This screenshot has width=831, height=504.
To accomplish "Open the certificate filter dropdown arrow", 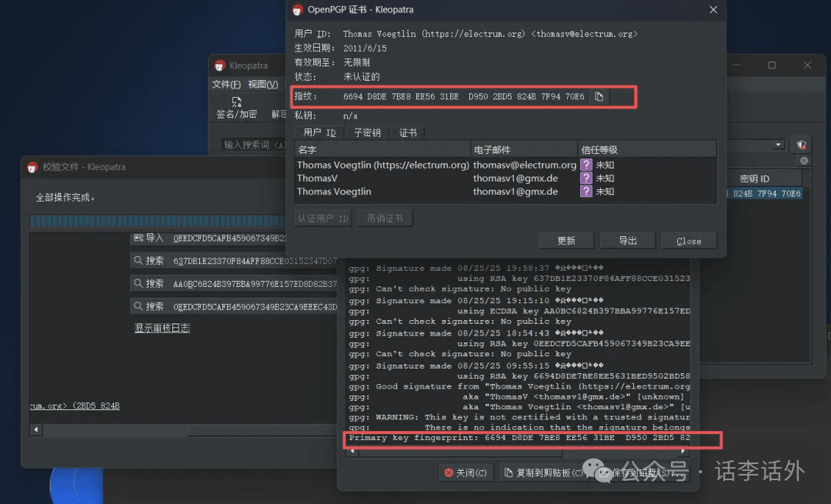I will point(779,145).
